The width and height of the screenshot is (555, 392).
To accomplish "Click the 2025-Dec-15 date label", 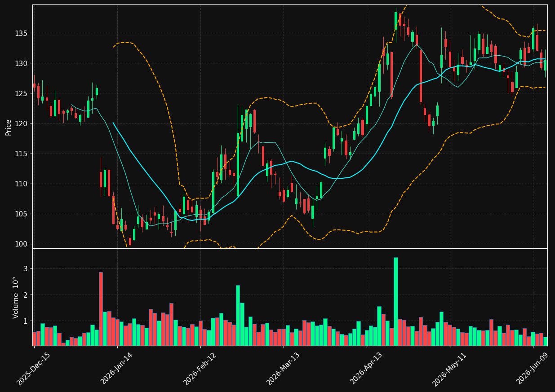I will (34, 369).
